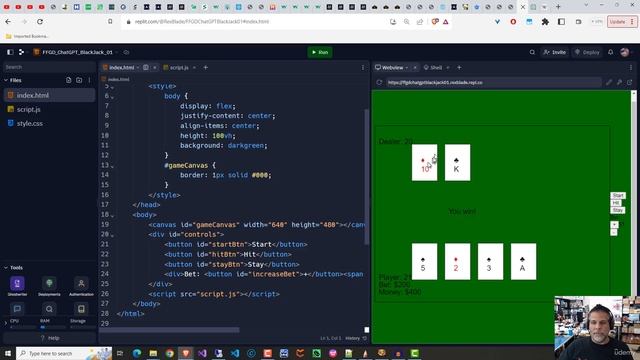Close the Webview tab
Screen dimensions: 640x360
pyautogui.click(x=415, y=67)
